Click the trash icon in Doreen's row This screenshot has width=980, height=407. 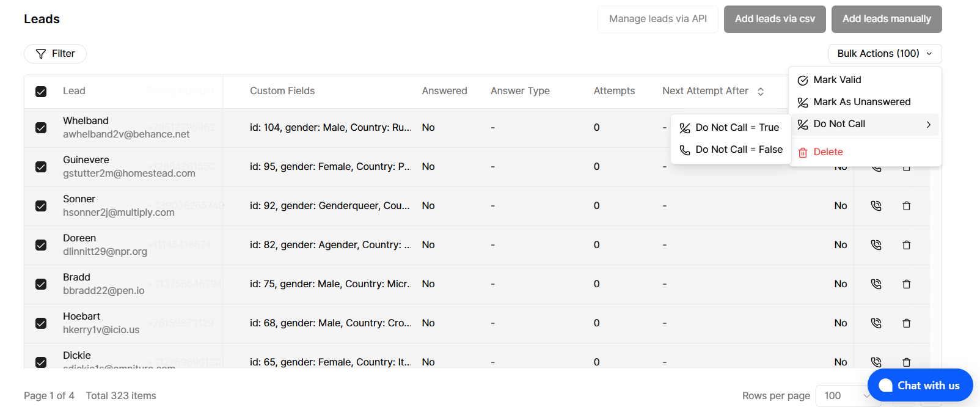(x=907, y=245)
